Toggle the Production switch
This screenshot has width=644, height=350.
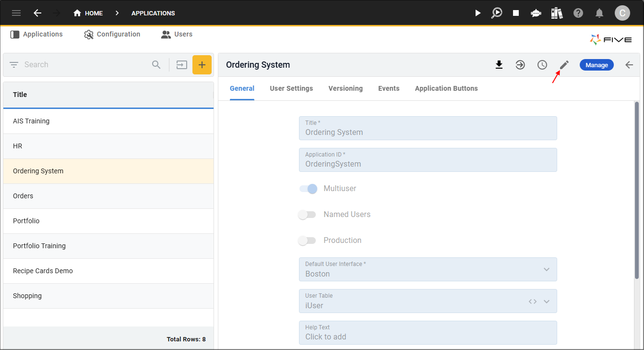(x=307, y=241)
